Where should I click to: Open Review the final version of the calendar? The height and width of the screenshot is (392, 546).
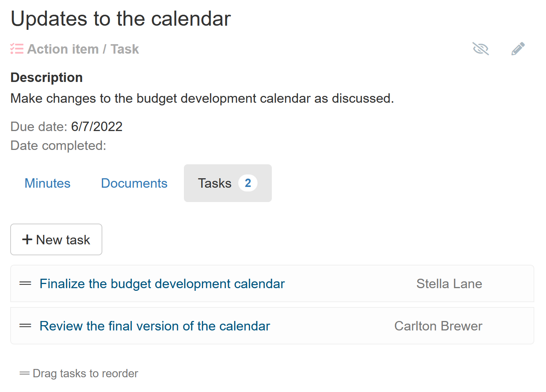pyautogui.click(x=155, y=326)
